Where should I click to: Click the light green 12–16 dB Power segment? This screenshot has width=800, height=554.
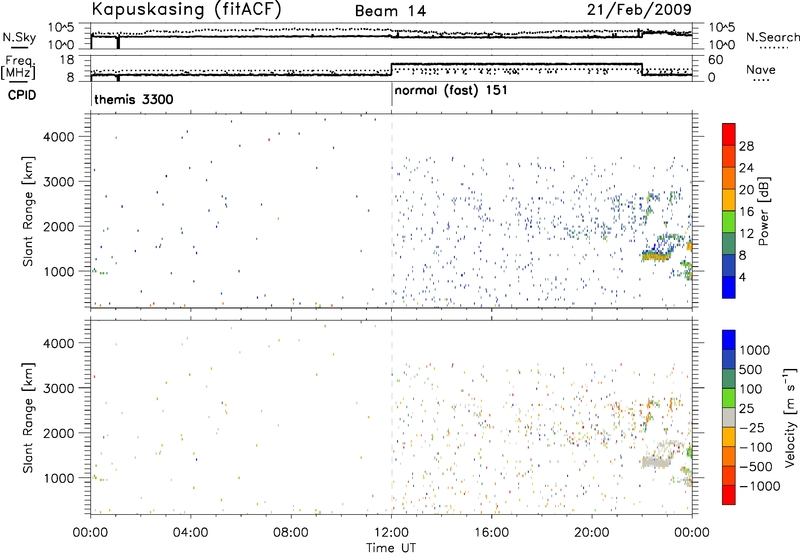pyautogui.click(x=729, y=221)
